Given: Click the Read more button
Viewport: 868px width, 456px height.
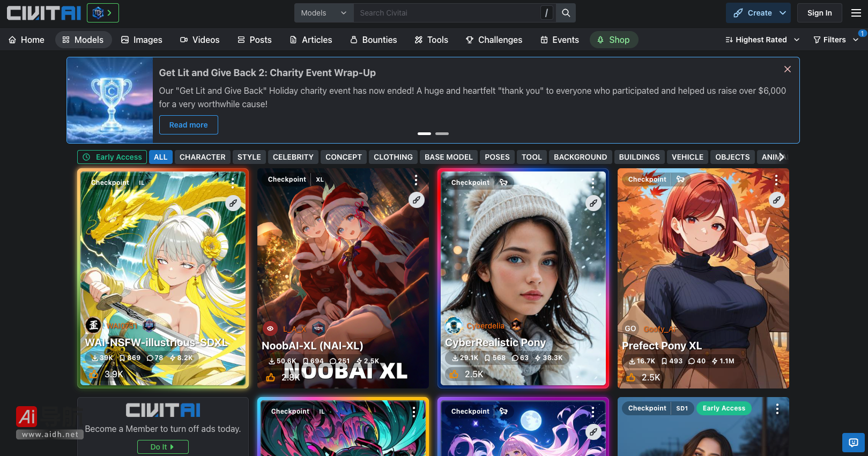Looking at the screenshot, I should (188, 125).
